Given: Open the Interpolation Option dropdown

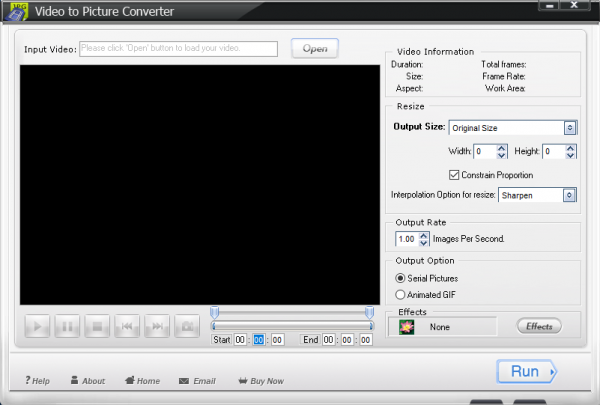Looking at the screenshot, I should (x=570, y=195).
